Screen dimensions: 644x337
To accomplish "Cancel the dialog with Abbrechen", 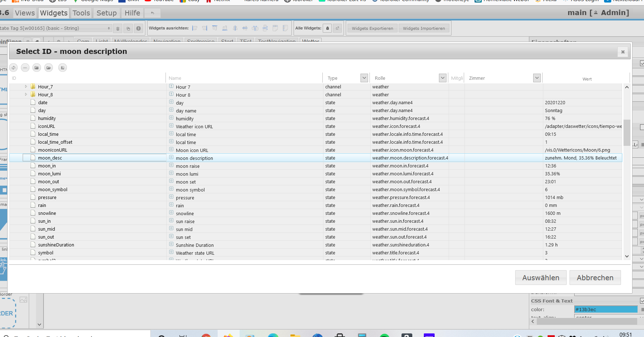I will 595,278.
